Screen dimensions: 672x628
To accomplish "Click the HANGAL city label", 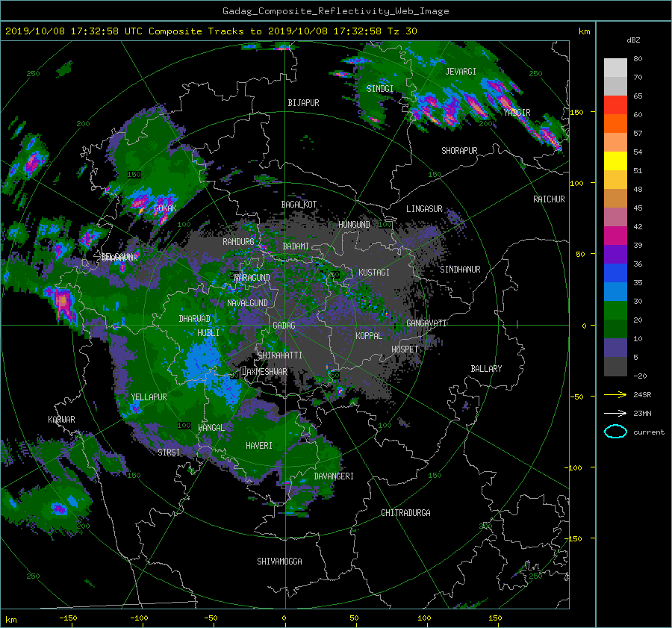I will click(211, 428).
